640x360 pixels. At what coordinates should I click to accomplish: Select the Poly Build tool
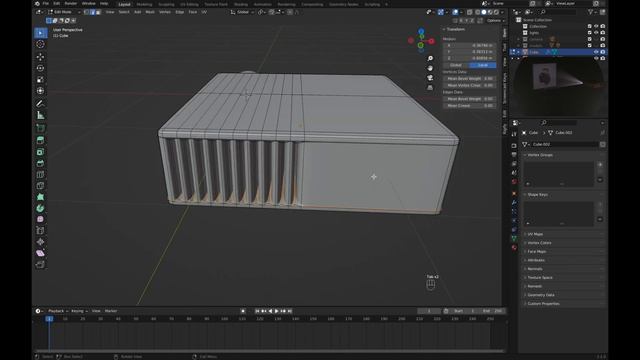tap(40, 197)
